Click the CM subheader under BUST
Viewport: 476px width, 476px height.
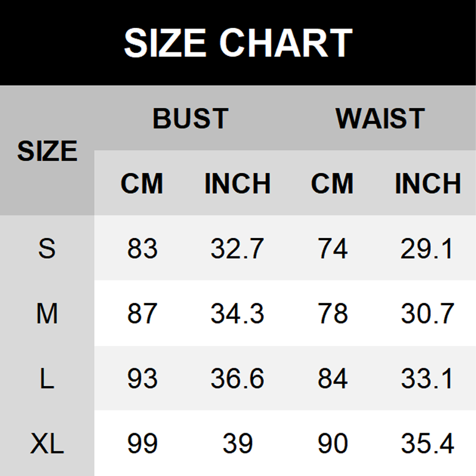142,184
